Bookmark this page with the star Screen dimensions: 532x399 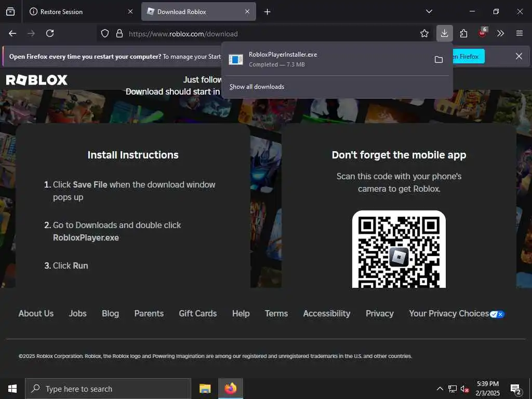[424, 33]
